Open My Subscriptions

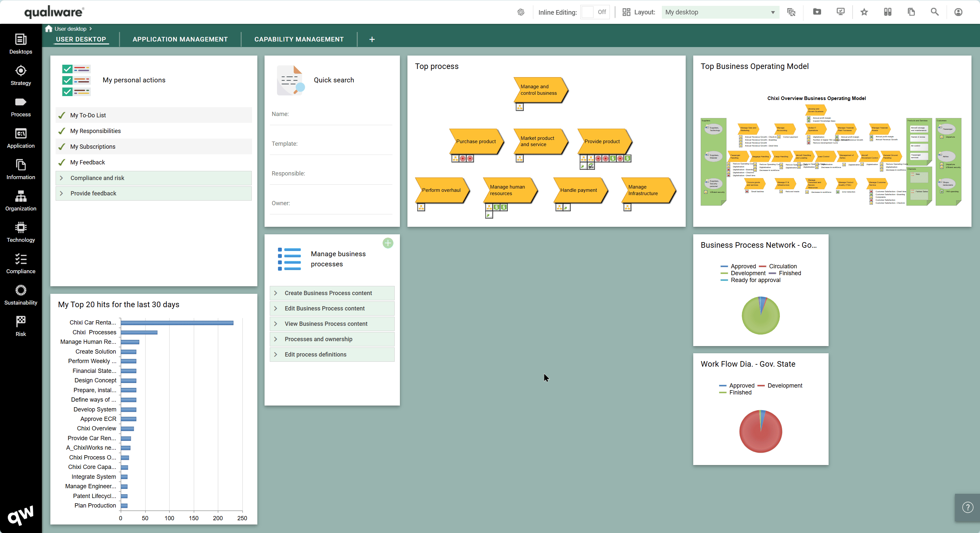tap(153, 146)
